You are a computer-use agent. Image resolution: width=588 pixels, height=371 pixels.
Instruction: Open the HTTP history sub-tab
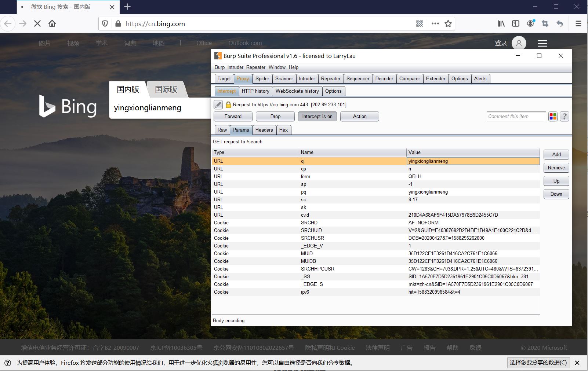coord(255,91)
